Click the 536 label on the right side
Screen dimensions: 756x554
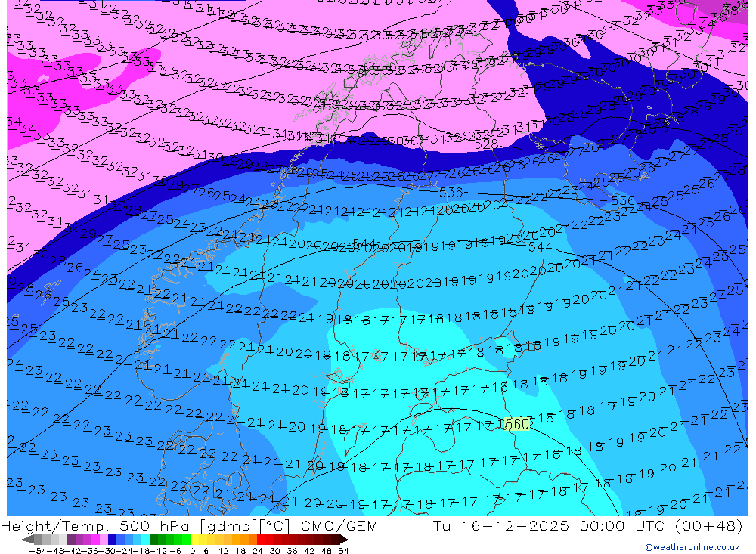[623, 200]
